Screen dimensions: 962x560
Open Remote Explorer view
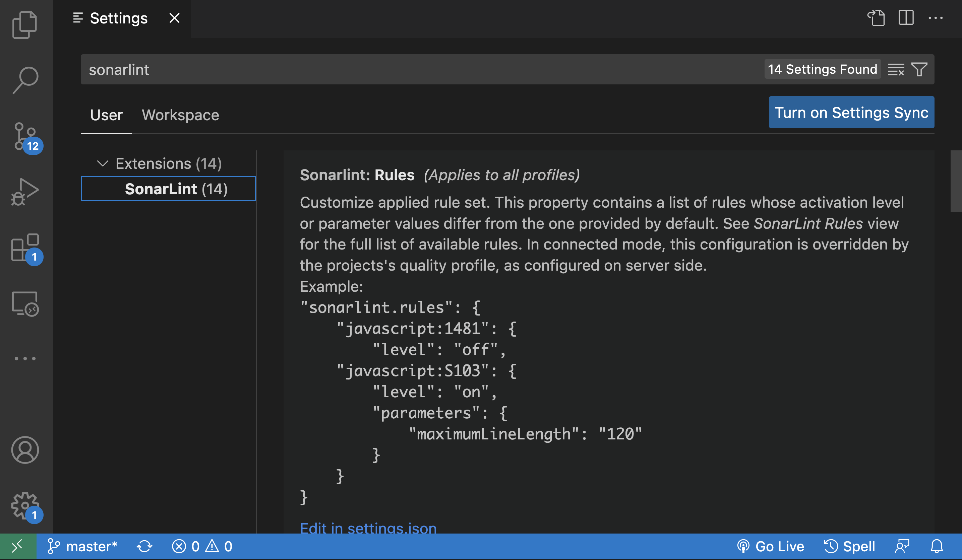tap(25, 304)
